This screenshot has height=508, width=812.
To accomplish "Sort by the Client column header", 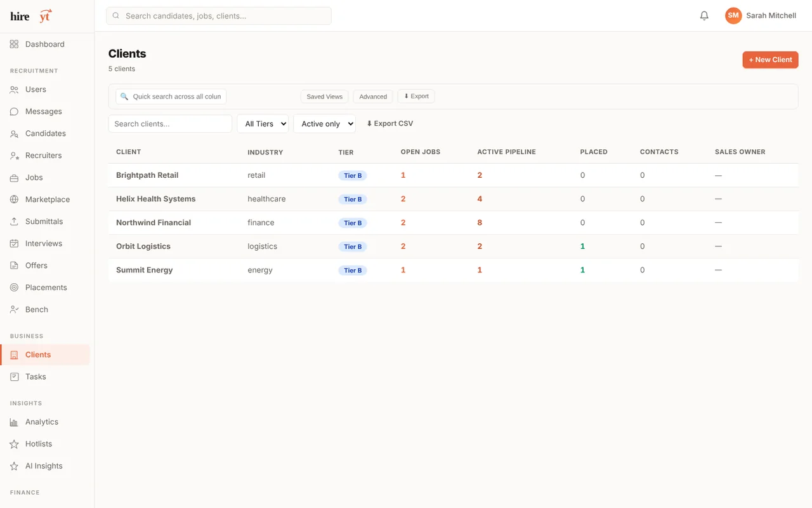I will coord(129,152).
